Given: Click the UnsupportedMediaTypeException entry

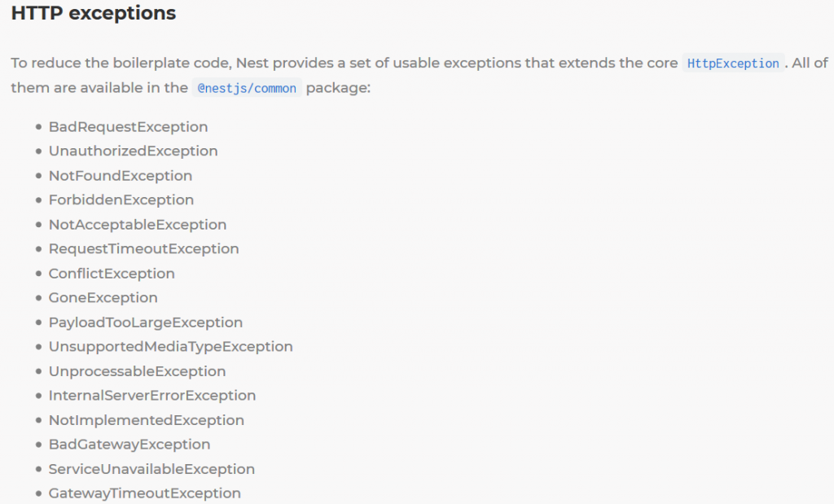Looking at the screenshot, I should (170, 347).
